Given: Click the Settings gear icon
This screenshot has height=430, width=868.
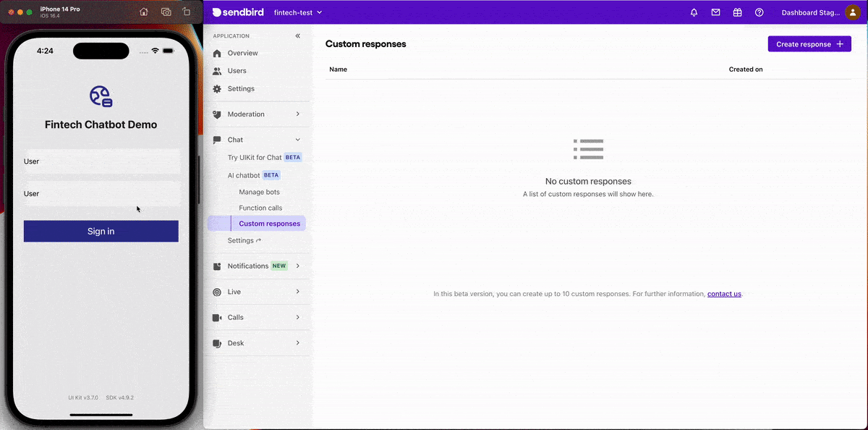Looking at the screenshot, I should click(x=217, y=89).
